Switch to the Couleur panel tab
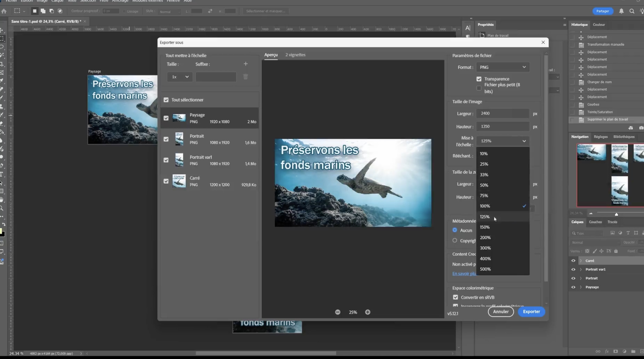 tap(599, 25)
